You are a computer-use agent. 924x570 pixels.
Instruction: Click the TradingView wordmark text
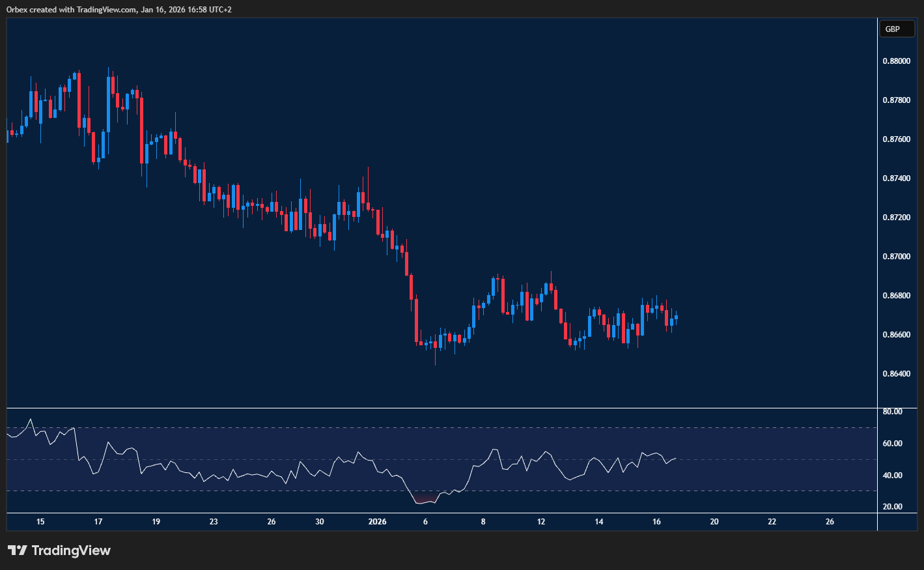tap(71, 550)
